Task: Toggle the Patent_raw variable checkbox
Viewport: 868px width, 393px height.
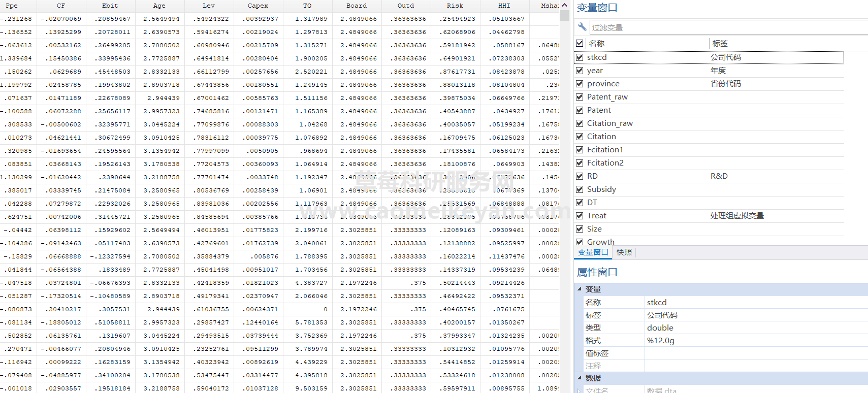Action: point(580,97)
